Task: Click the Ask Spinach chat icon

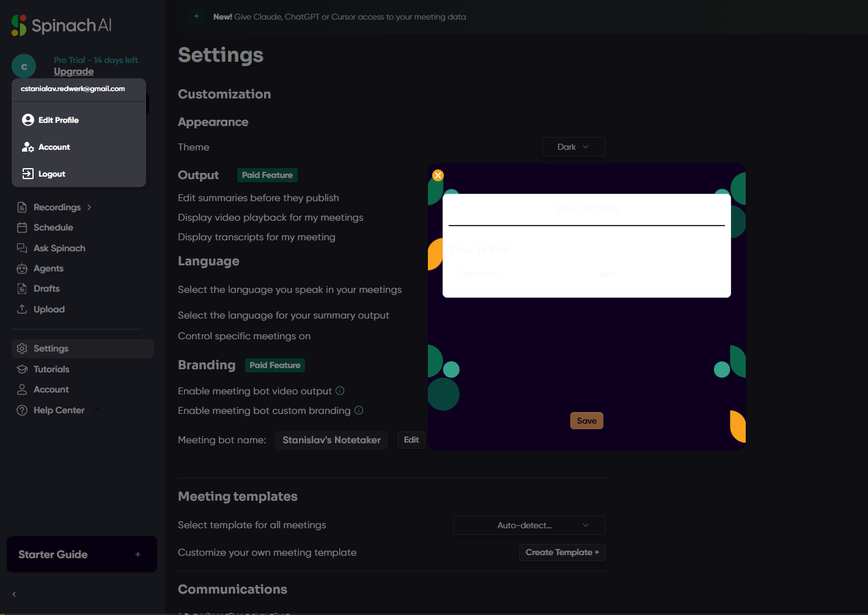Action: click(x=22, y=248)
